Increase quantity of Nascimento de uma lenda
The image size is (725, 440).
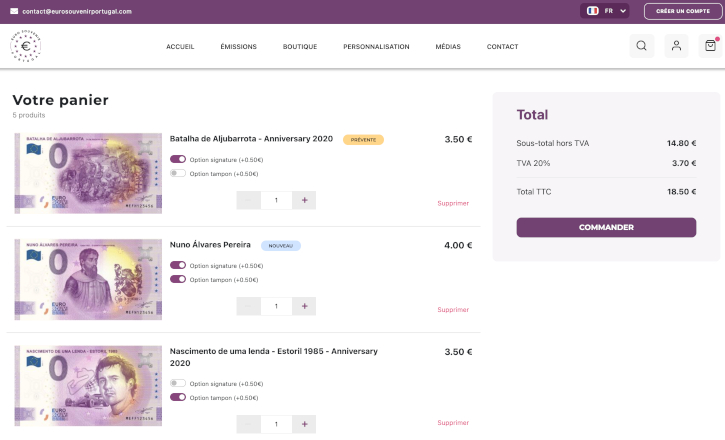(x=304, y=424)
